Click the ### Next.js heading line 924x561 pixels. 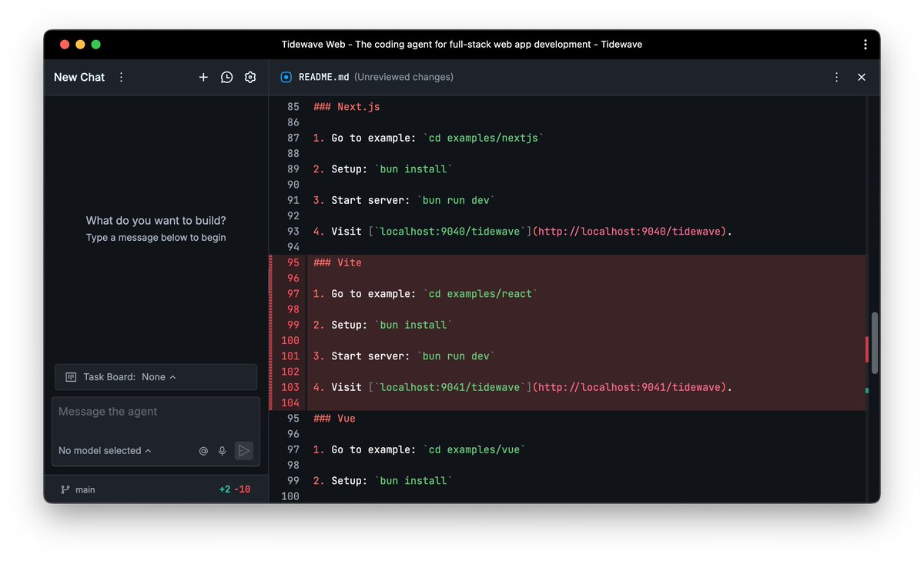coord(346,107)
